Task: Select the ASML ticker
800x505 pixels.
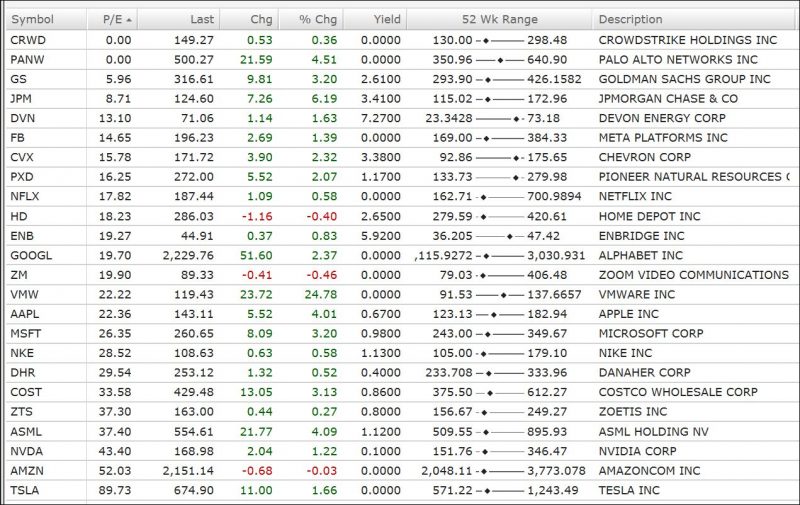Action: pyautogui.click(x=26, y=432)
